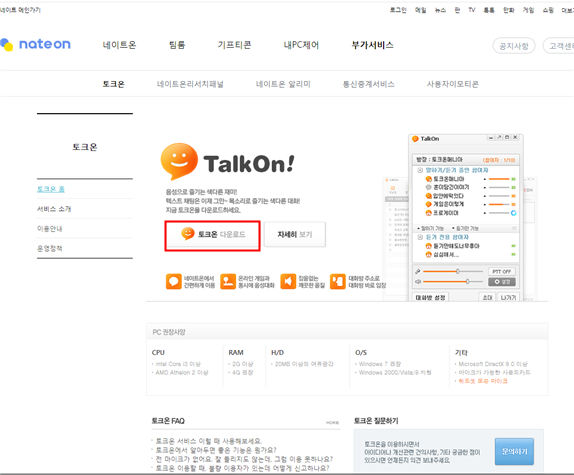The height and width of the screenshot is (475, 574).
Task: Select participant 게임은이렇게 in list
Action: (x=448, y=204)
